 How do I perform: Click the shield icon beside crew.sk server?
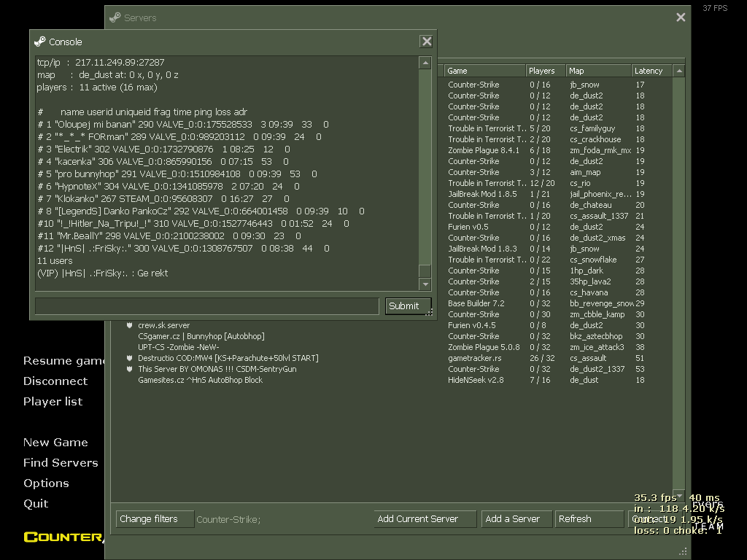[129, 325]
